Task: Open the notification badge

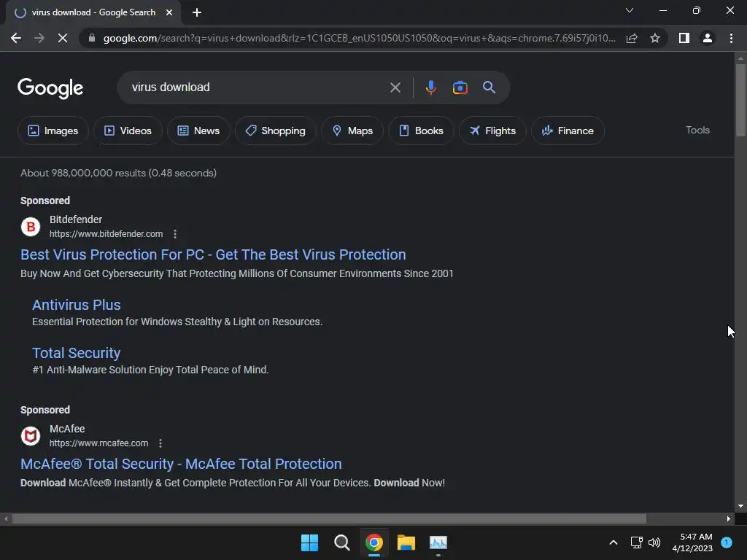Action: (x=727, y=542)
